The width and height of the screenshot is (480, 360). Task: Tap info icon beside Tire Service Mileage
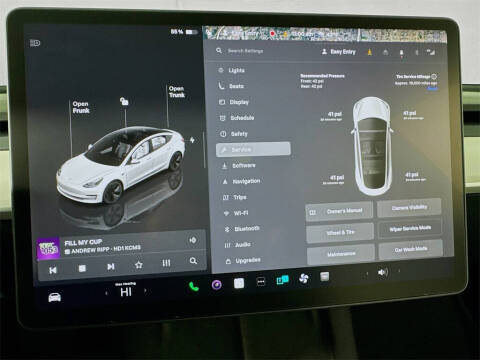[434, 76]
